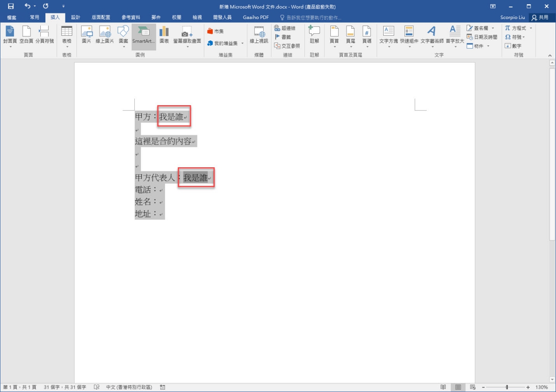Switch to Read Mode view
This screenshot has width=556, height=392.
point(443,387)
